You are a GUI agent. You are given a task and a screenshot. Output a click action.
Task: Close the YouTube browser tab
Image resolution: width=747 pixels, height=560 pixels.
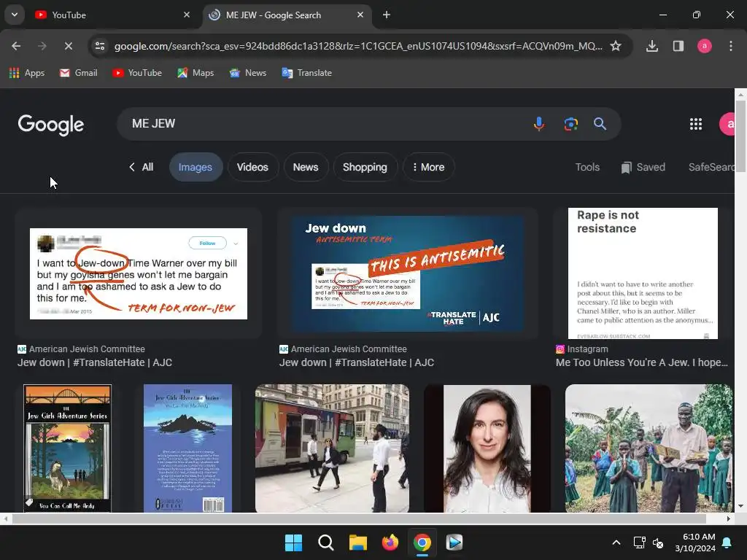187,15
